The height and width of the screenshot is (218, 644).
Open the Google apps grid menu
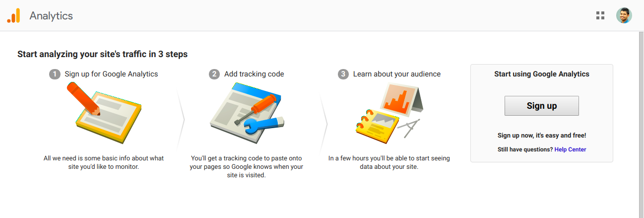pyautogui.click(x=600, y=15)
